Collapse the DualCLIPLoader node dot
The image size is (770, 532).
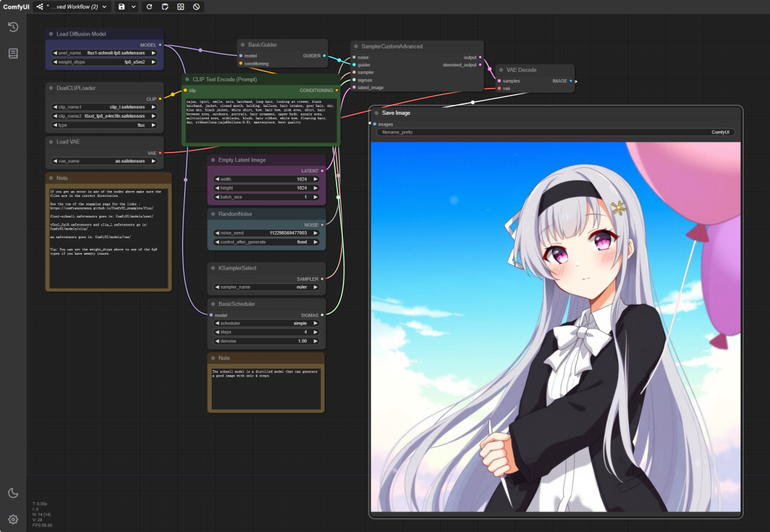point(51,88)
